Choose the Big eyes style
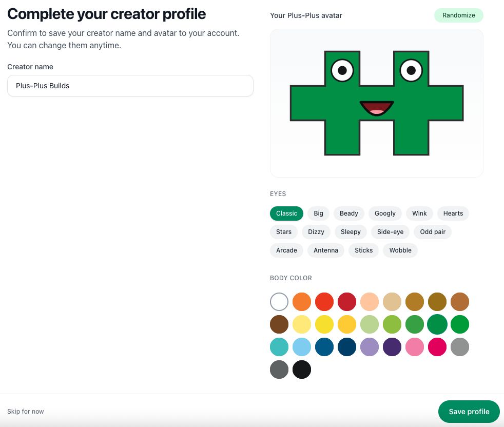The width and height of the screenshot is (504, 427). pos(318,213)
